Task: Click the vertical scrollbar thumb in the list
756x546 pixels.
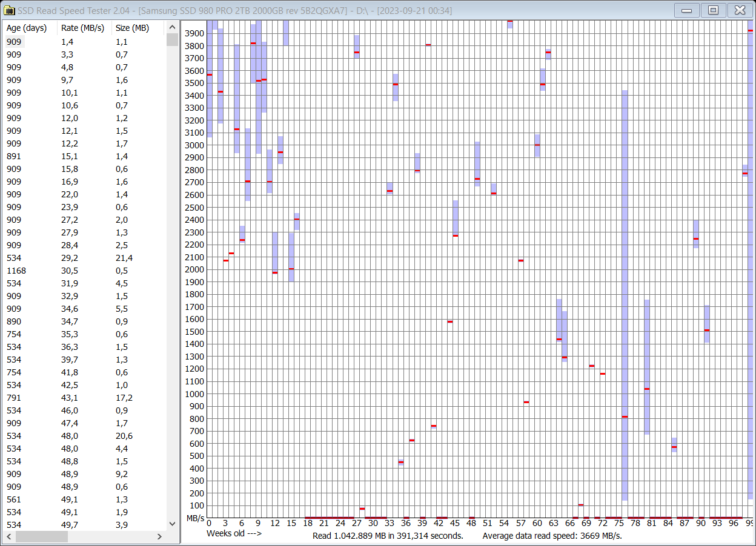Action: pos(172,39)
